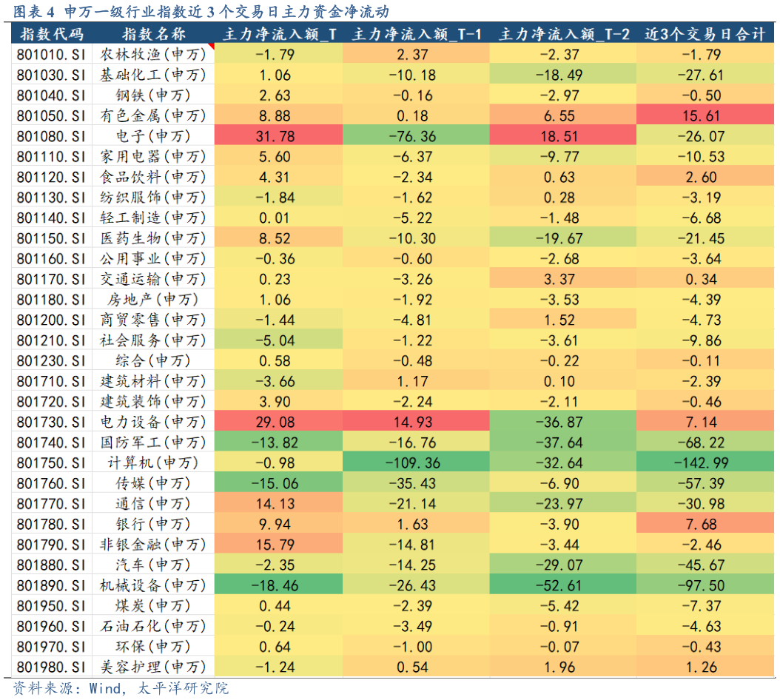Click the chart title 图表4 heading

[x=201, y=11]
